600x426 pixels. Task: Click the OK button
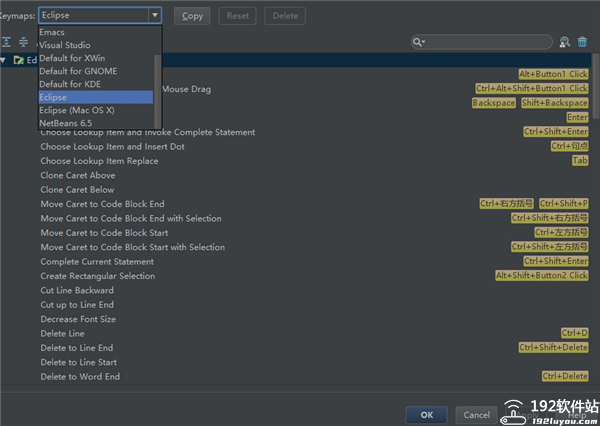(x=427, y=415)
